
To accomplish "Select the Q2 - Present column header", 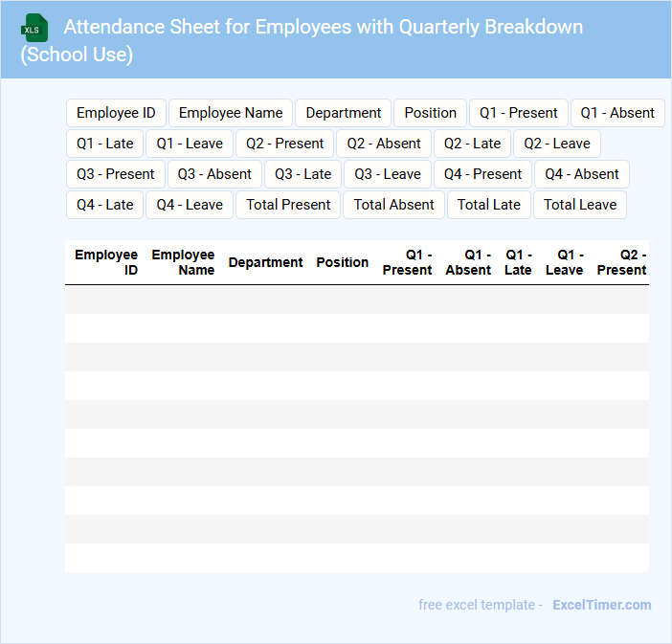I will (621, 262).
